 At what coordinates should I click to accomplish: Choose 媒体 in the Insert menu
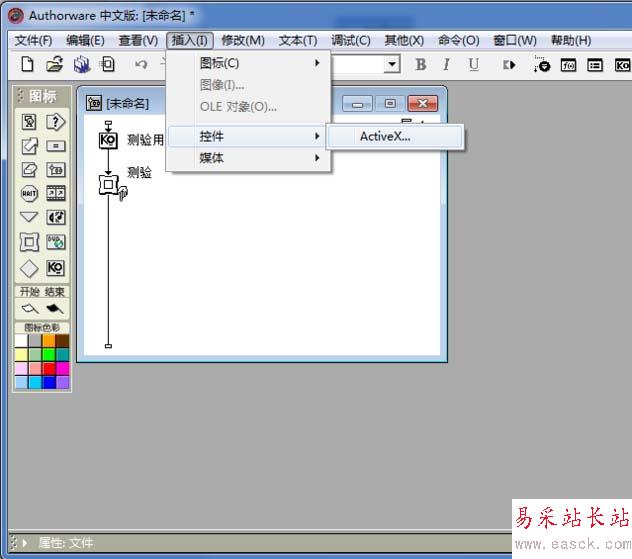click(248, 158)
